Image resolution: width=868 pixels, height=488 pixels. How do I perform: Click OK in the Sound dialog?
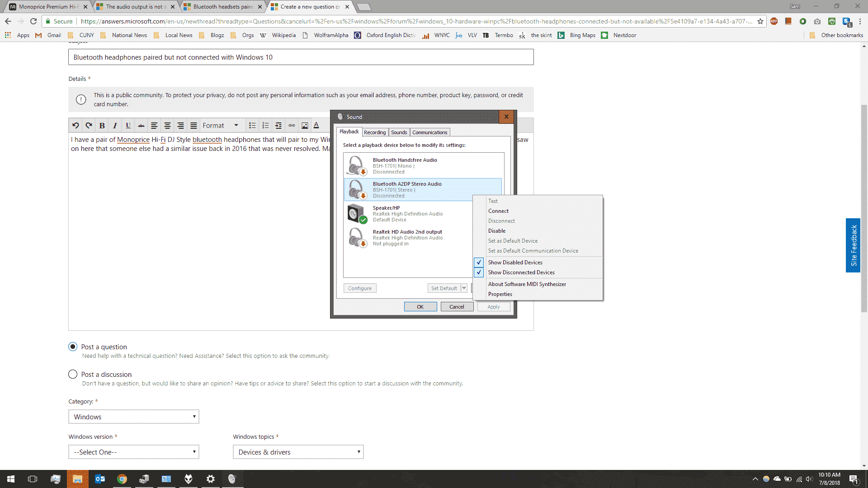420,307
